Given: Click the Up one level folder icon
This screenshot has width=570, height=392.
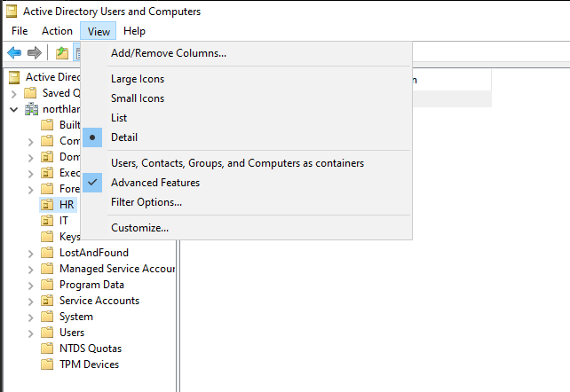Looking at the screenshot, I should tap(62, 53).
